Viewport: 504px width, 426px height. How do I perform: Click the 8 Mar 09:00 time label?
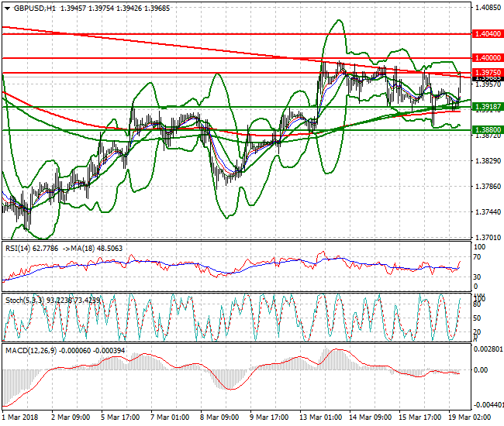click(x=219, y=417)
